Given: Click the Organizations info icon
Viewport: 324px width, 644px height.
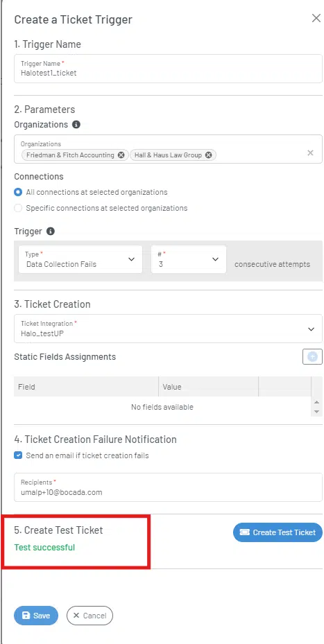Looking at the screenshot, I should [x=76, y=124].
